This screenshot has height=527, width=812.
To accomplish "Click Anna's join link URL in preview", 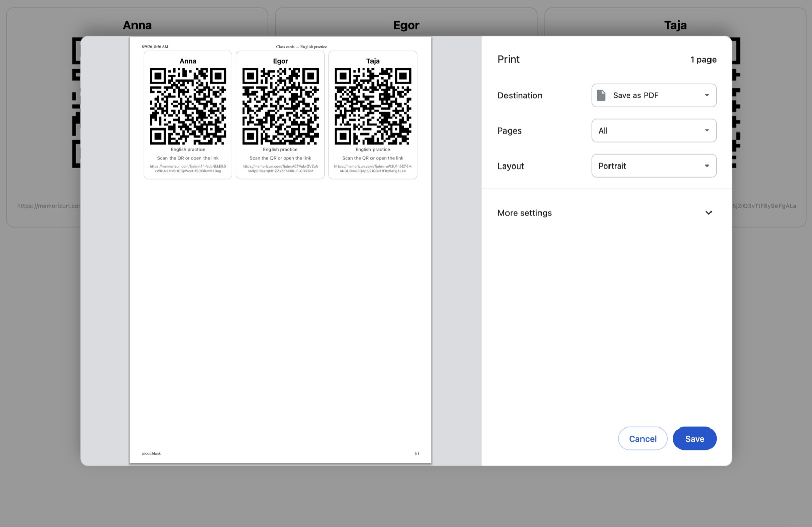I will (188, 169).
